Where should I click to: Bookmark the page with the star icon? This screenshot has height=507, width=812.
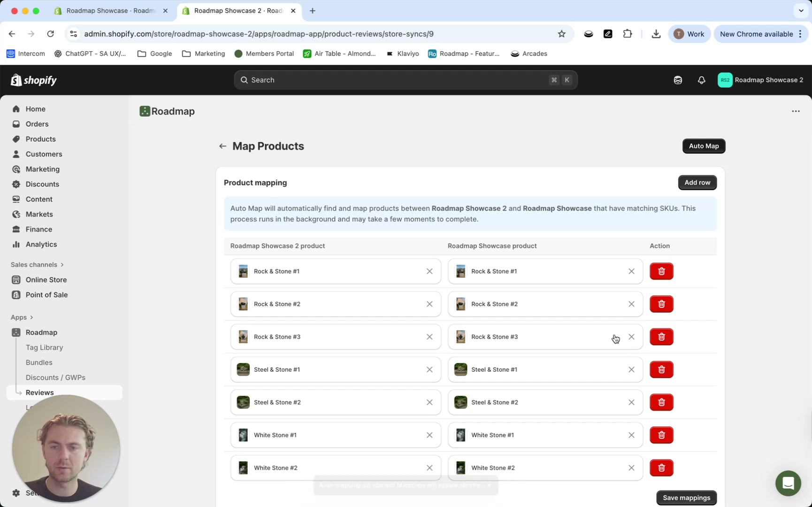pyautogui.click(x=561, y=33)
